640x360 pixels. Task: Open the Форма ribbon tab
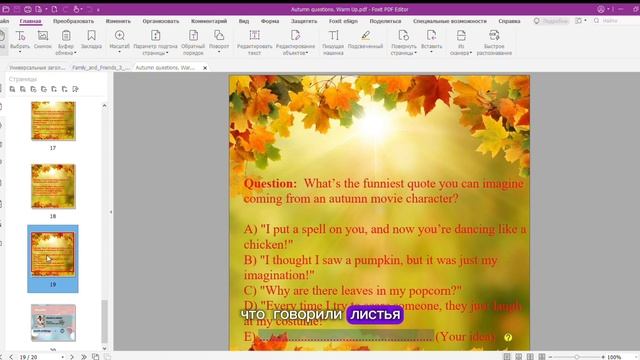tap(270, 21)
